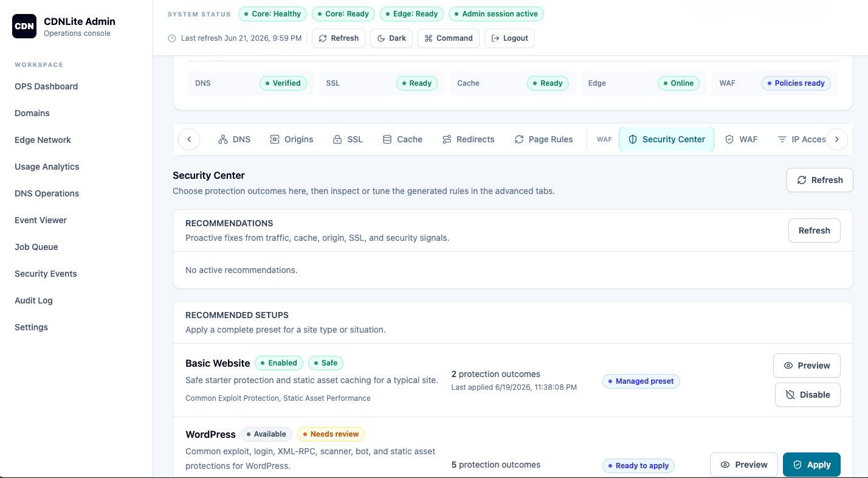The height and width of the screenshot is (478, 868).
Task: Switch to the WAF tab
Action: coord(741,139)
